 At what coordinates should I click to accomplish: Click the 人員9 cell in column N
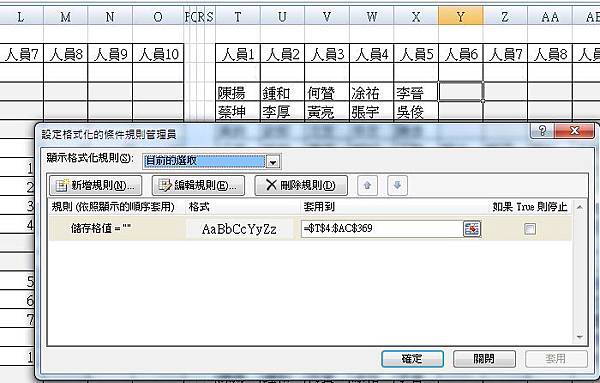(110, 54)
